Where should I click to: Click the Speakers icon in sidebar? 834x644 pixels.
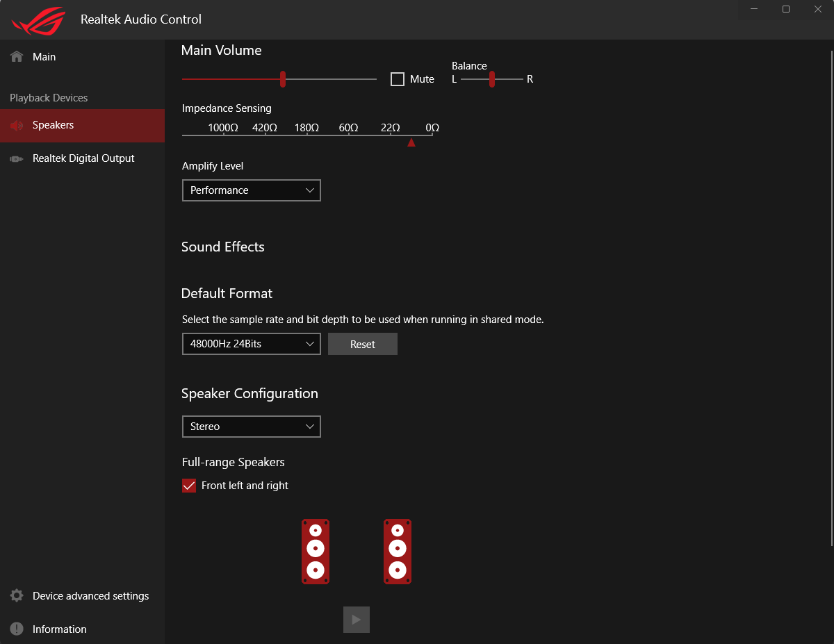17,126
